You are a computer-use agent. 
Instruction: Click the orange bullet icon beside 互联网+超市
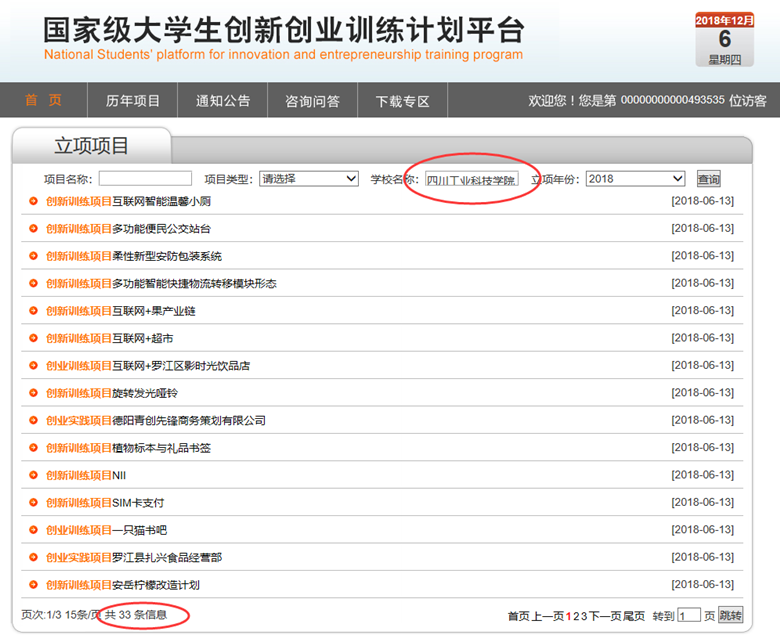coord(33,338)
